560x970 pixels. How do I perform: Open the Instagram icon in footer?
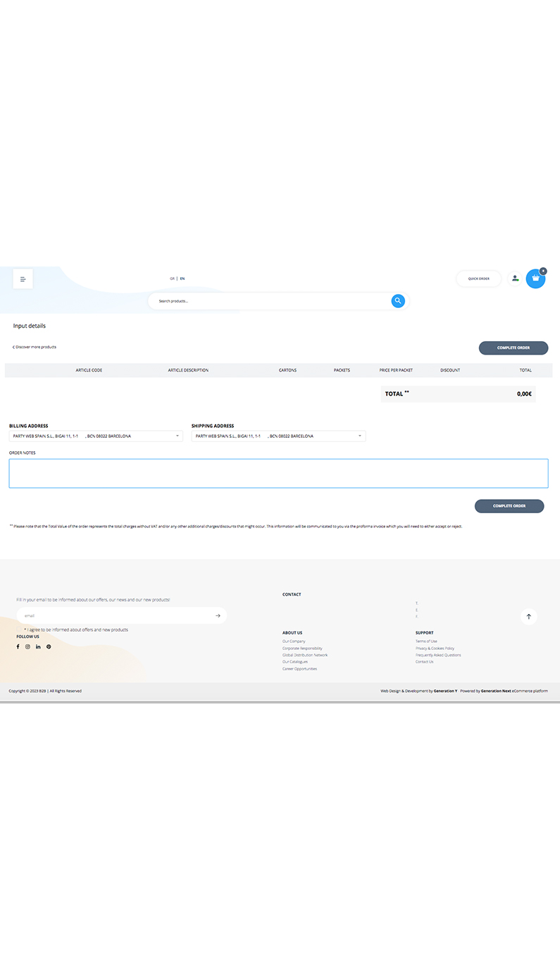tap(28, 646)
